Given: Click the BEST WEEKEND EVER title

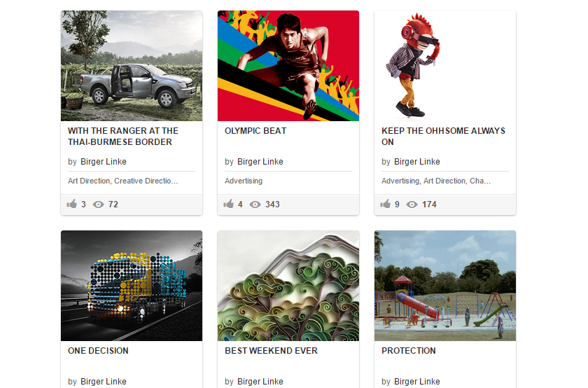Looking at the screenshot, I should pos(271,351).
